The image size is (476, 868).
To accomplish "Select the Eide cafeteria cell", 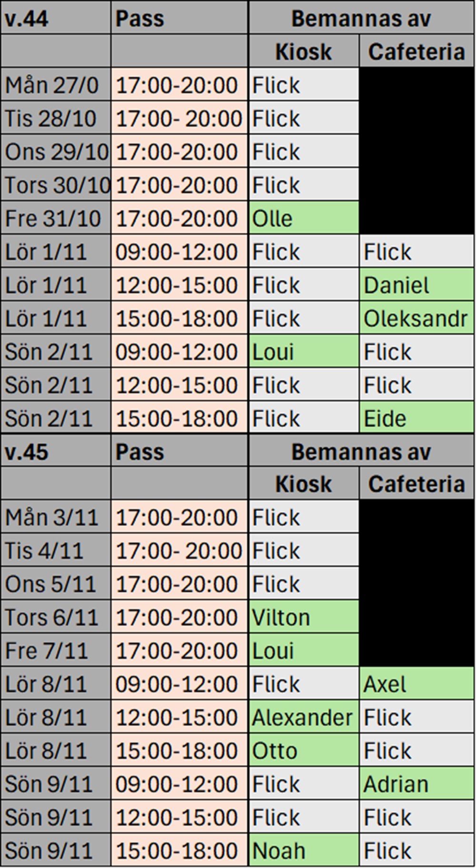I will tap(416, 419).
